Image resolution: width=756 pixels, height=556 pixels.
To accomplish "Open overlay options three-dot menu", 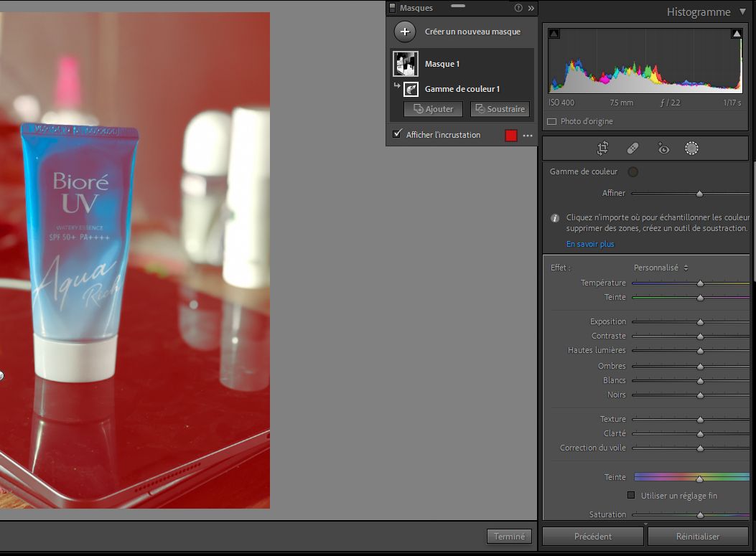I will [528, 136].
